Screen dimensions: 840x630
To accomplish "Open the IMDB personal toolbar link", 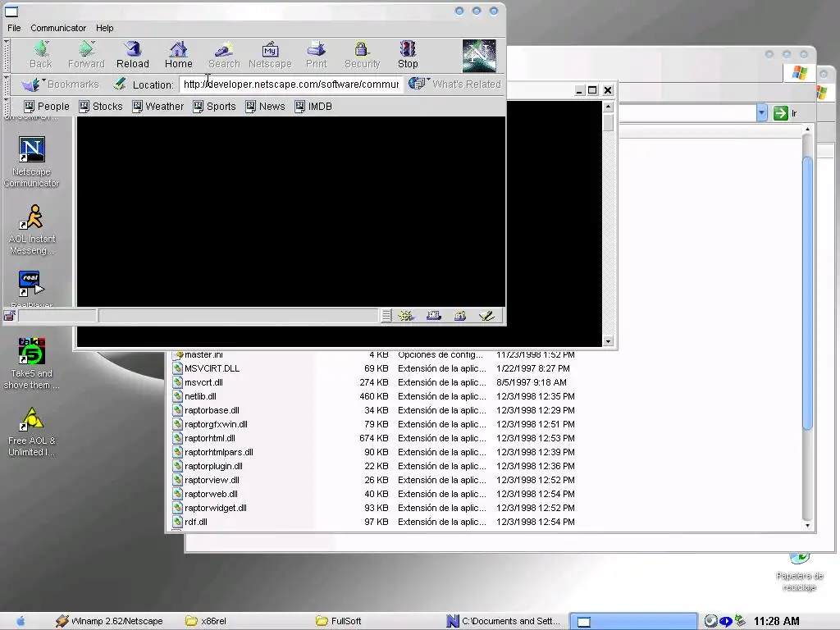I will 313,107.
